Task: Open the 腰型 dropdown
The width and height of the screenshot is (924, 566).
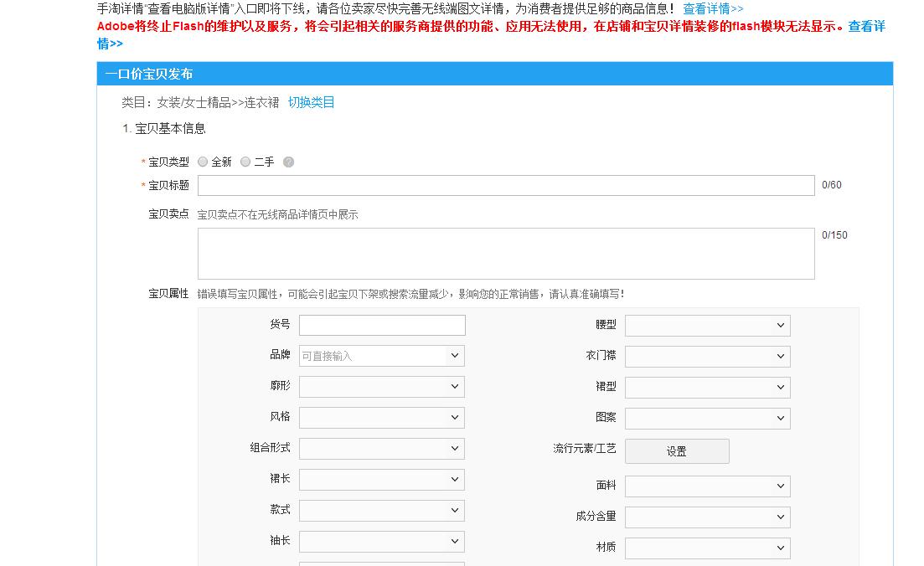Action: pyautogui.click(x=707, y=325)
